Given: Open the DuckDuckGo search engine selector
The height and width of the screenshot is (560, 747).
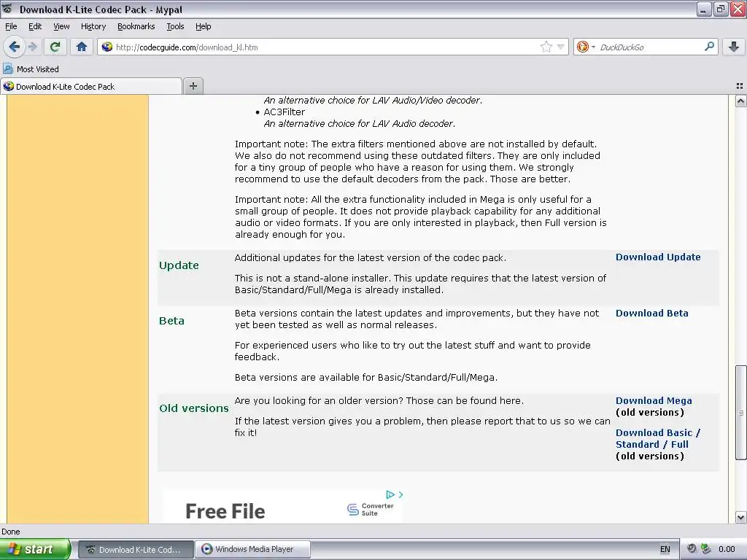Looking at the screenshot, I should (586, 47).
